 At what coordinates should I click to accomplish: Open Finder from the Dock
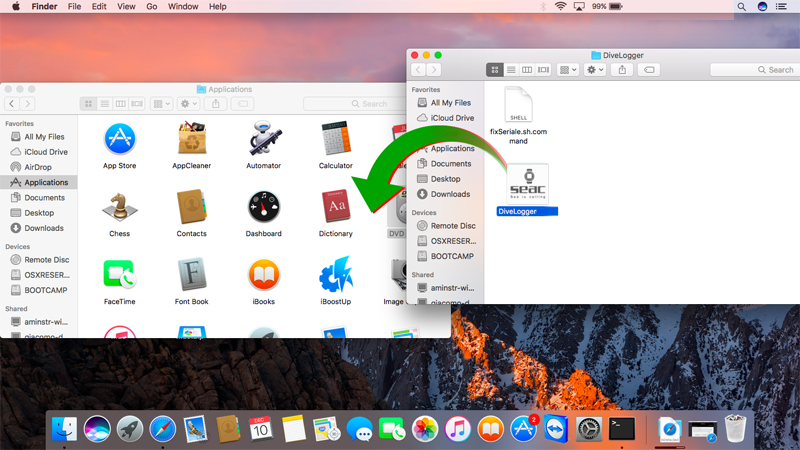64,429
